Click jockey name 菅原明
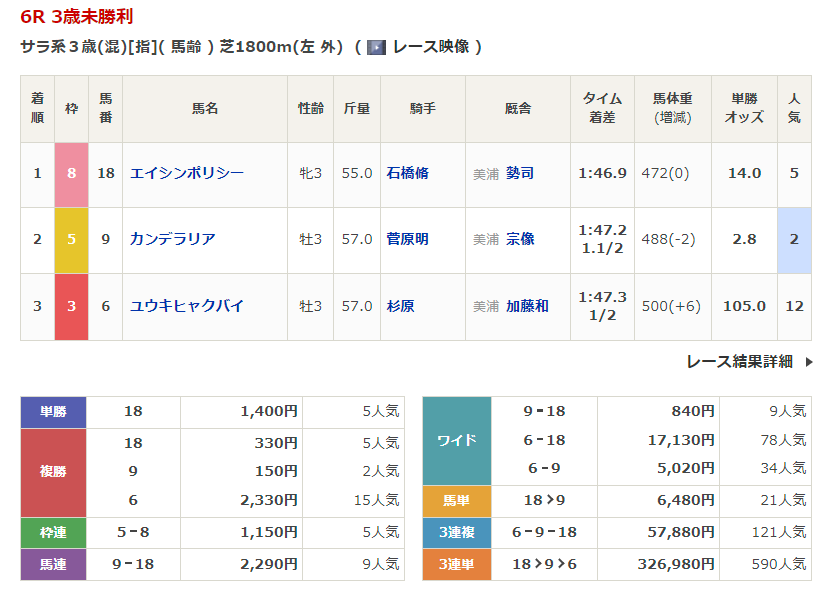Image resolution: width=832 pixels, height=591 pixels. point(407,239)
